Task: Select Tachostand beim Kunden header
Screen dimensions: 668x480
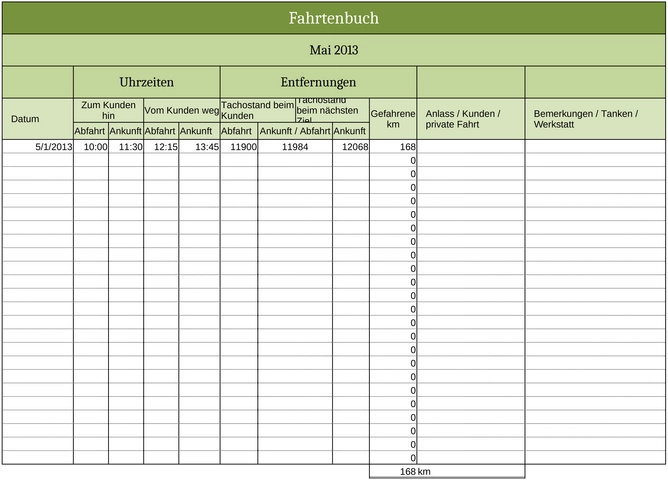Action: point(257,110)
